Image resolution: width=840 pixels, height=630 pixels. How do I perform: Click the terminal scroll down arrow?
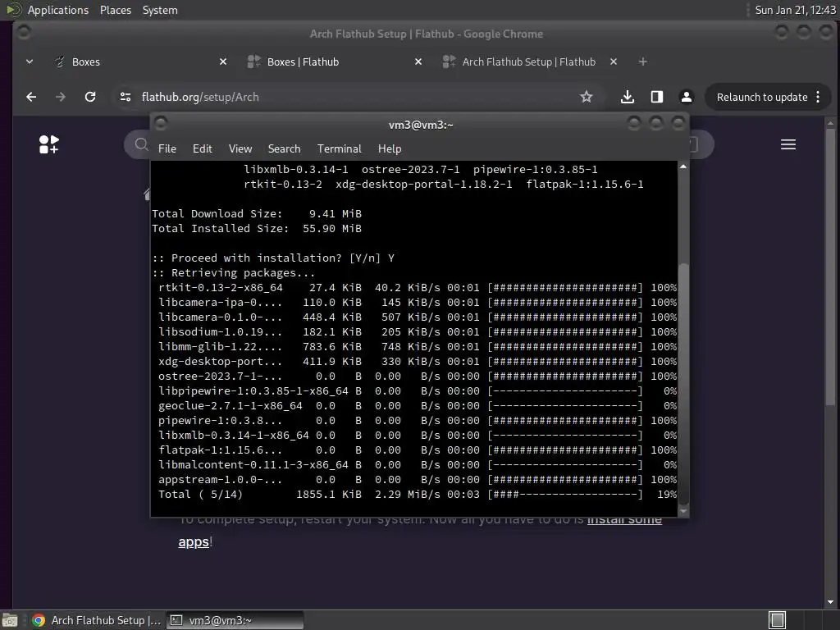click(x=683, y=511)
